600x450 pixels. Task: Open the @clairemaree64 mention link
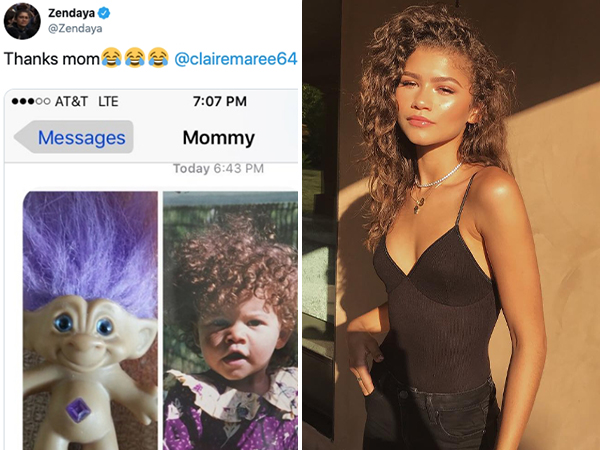click(235, 59)
